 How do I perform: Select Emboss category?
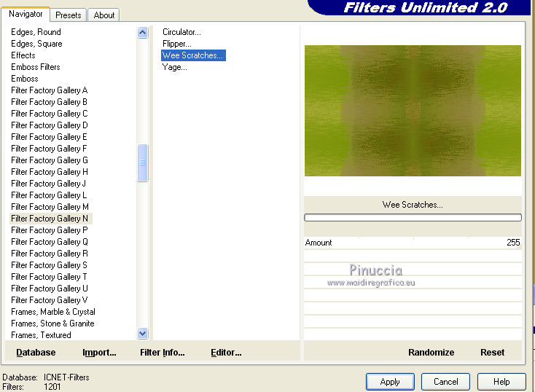25,79
